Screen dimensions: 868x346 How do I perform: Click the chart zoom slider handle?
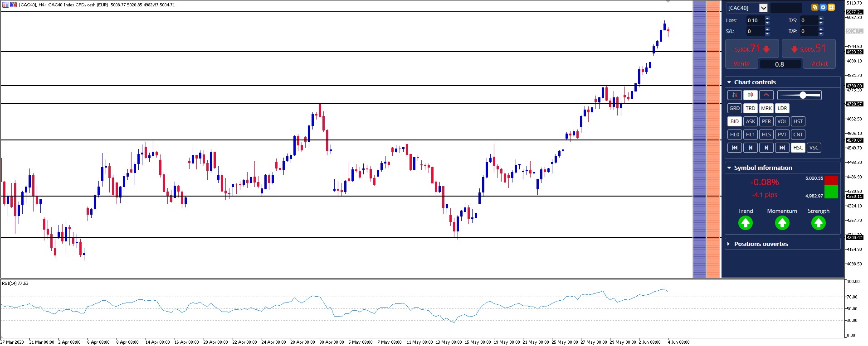[x=803, y=95]
